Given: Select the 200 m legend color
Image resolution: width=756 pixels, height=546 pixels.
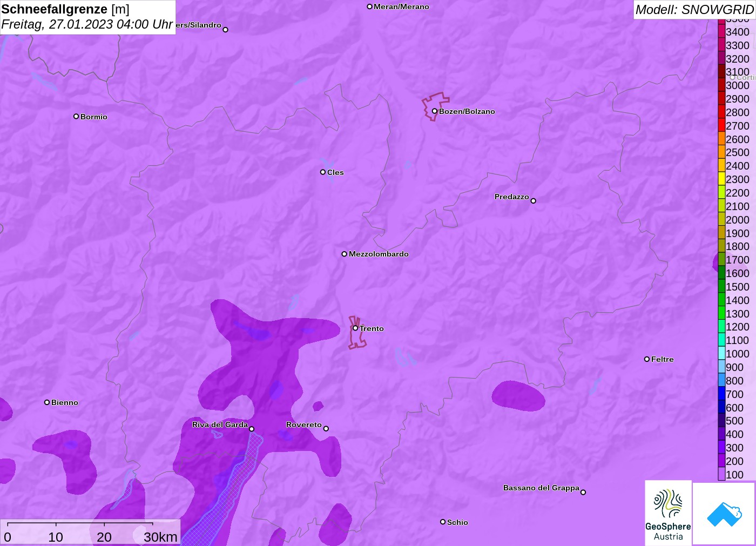Looking at the screenshot, I should click(x=721, y=461).
